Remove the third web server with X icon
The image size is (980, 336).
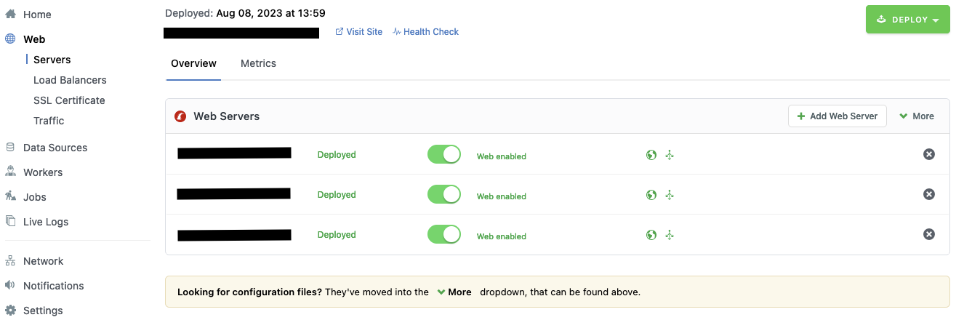[x=929, y=234]
